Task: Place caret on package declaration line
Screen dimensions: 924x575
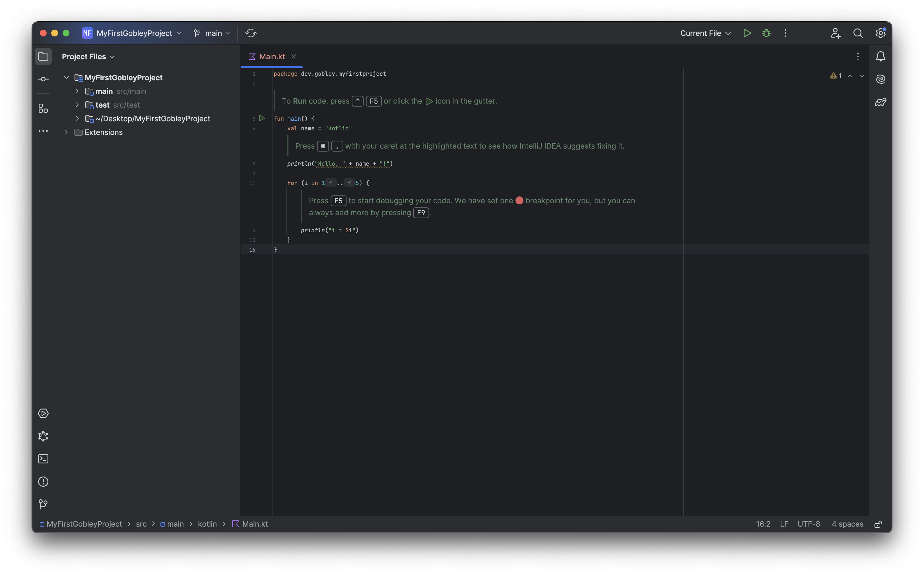Action: click(x=330, y=74)
